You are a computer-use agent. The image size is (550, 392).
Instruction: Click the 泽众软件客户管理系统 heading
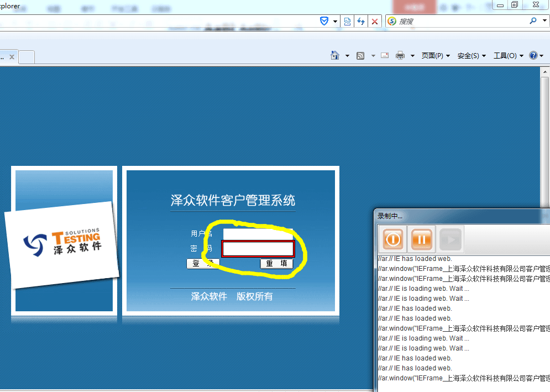click(233, 200)
